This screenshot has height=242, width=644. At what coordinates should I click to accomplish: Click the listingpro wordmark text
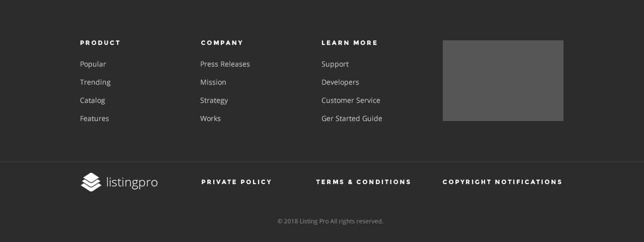pyautogui.click(x=132, y=182)
